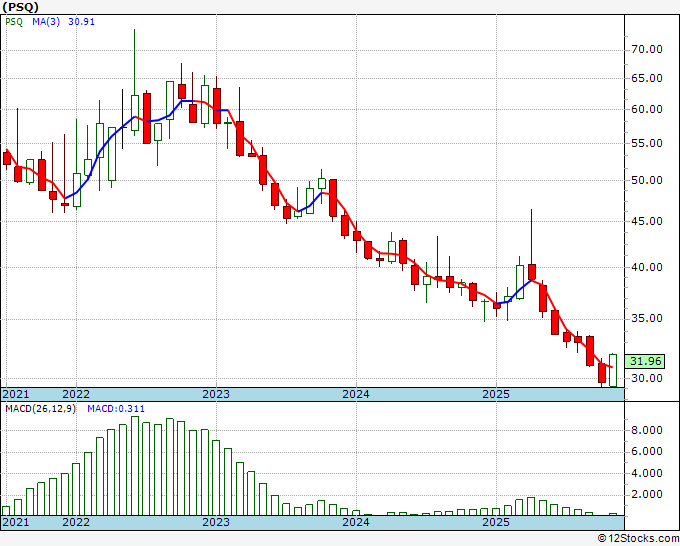Click the 70.00 price axis label
This screenshot has height=546, width=680.
click(648, 49)
